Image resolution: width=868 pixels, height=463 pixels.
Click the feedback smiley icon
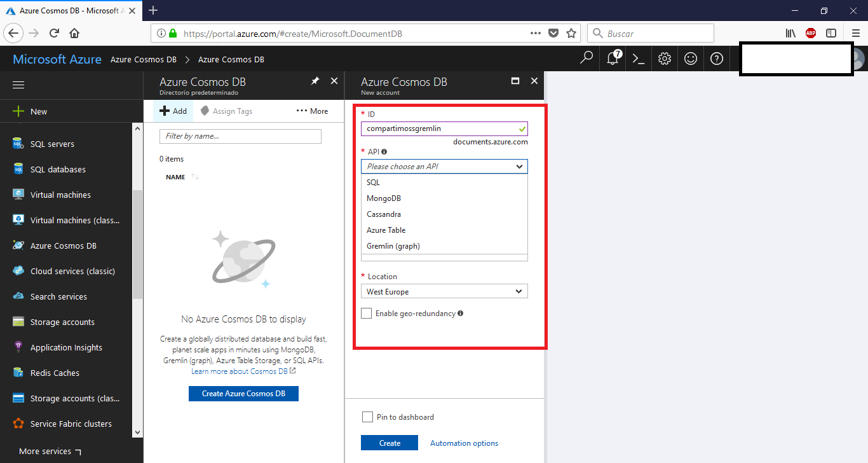point(691,59)
